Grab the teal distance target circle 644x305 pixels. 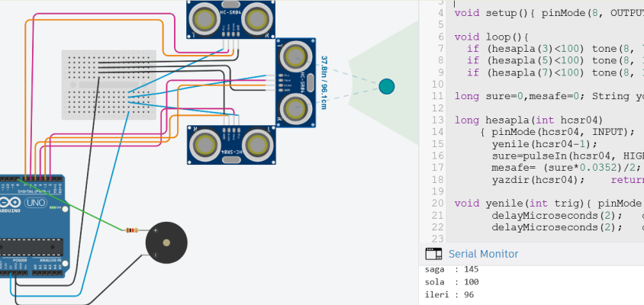[x=387, y=86]
